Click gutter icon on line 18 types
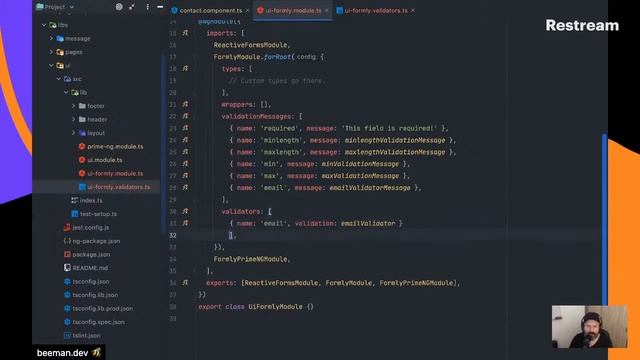 pos(185,69)
